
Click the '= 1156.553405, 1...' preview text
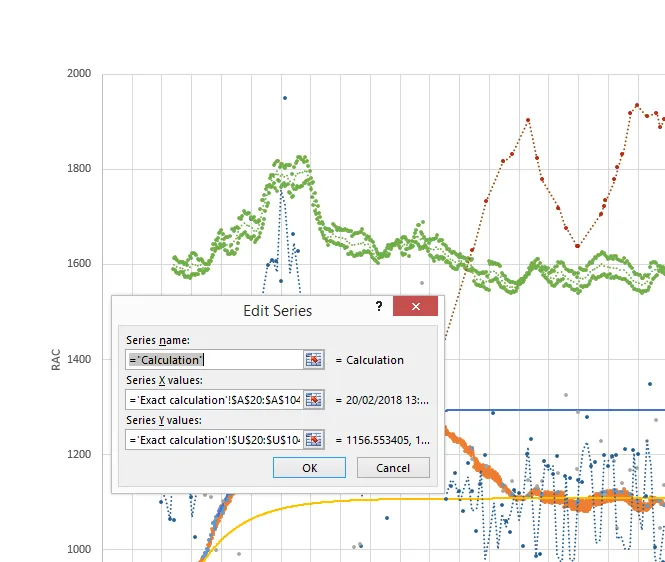coord(383,440)
